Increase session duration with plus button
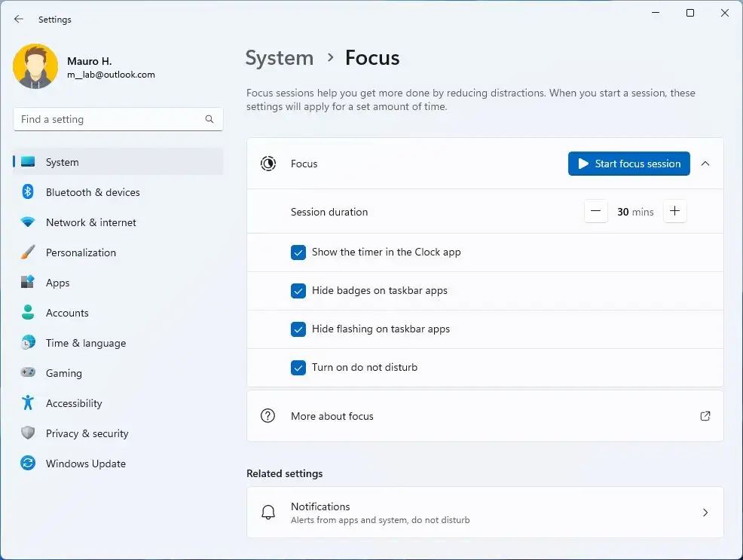 click(674, 212)
